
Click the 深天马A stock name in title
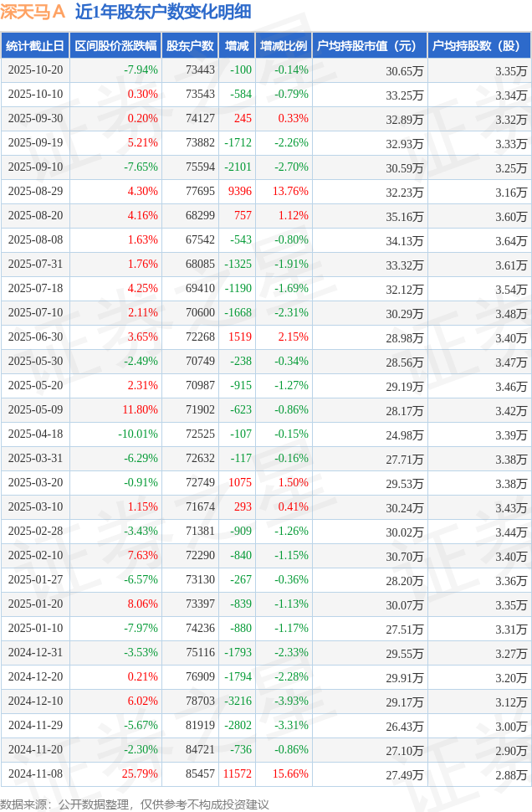[x=33, y=12]
